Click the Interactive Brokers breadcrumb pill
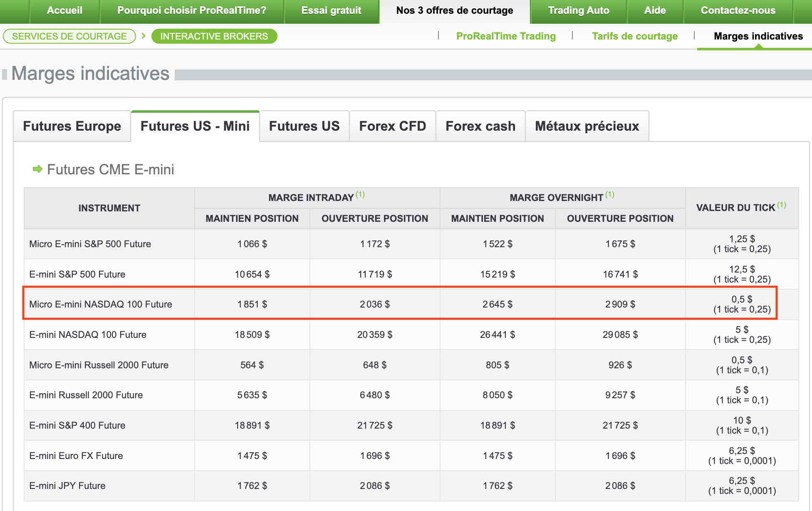812x511 pixels. pos(214,36)
